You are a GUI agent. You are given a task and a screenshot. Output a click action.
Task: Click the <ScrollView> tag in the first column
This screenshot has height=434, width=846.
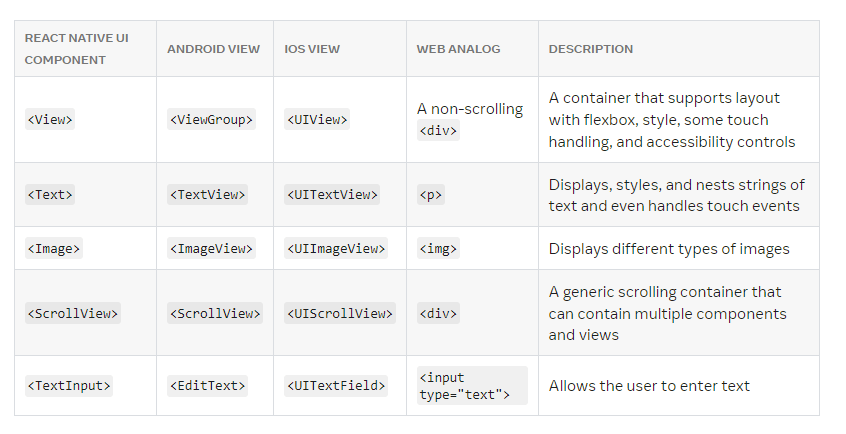[73, 313]
